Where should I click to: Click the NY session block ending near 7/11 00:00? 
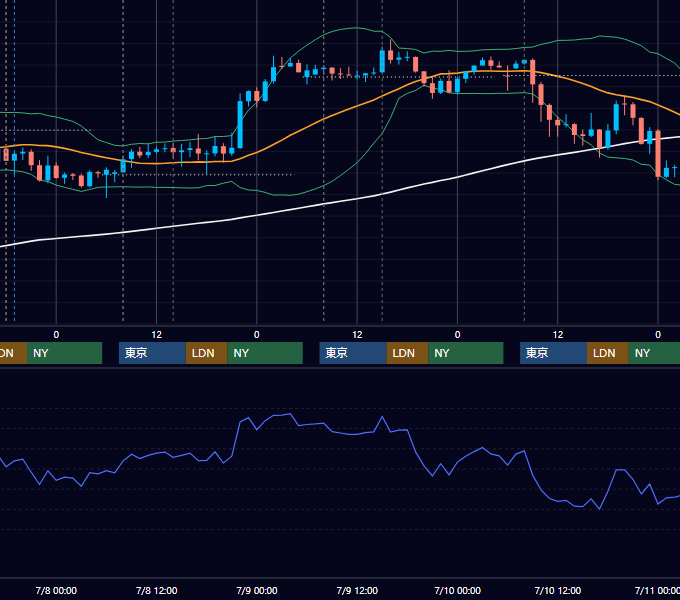[x=654, y=353]
